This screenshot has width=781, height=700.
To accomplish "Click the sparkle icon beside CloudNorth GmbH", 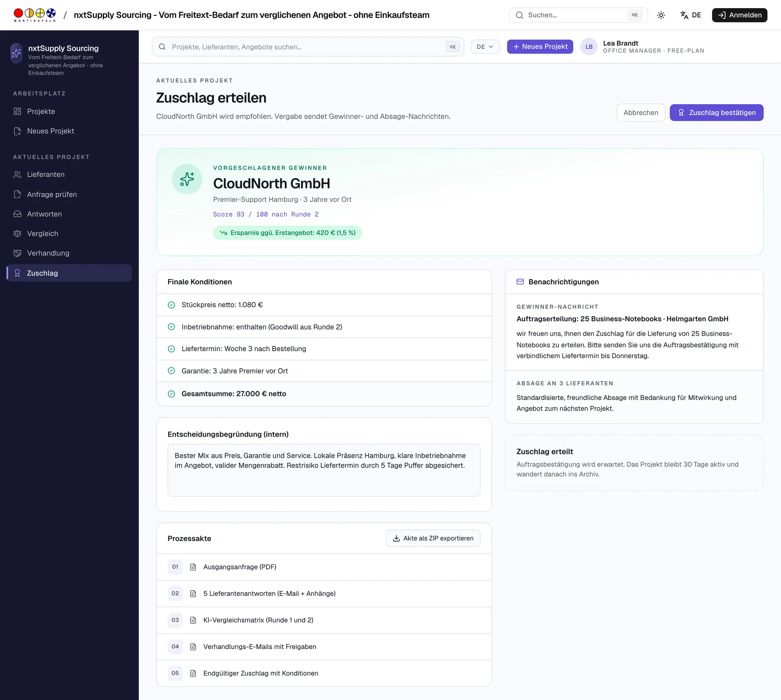I will [187, 179].
